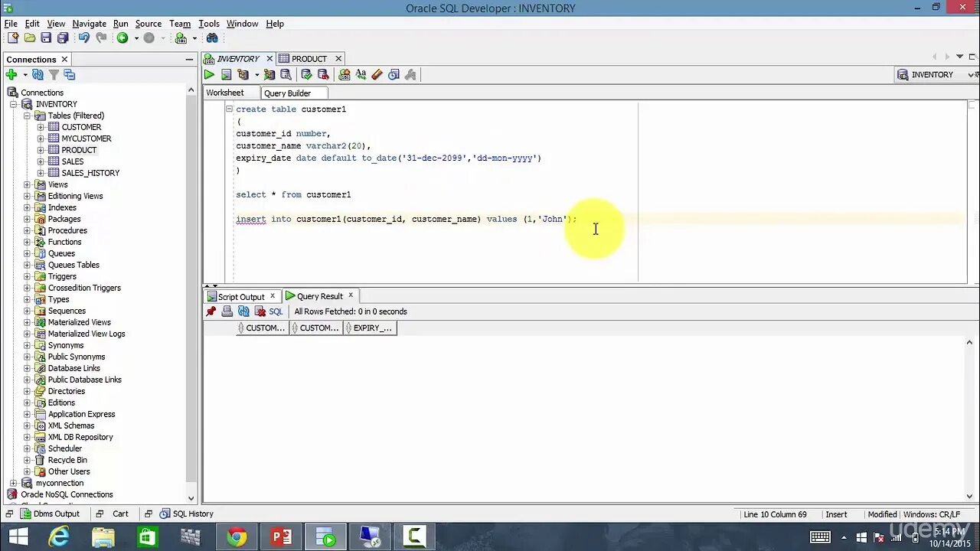The height and width of the screenshot is (551, 980).
Task: Expand the Procedures tree node
Action: point(27,230)
